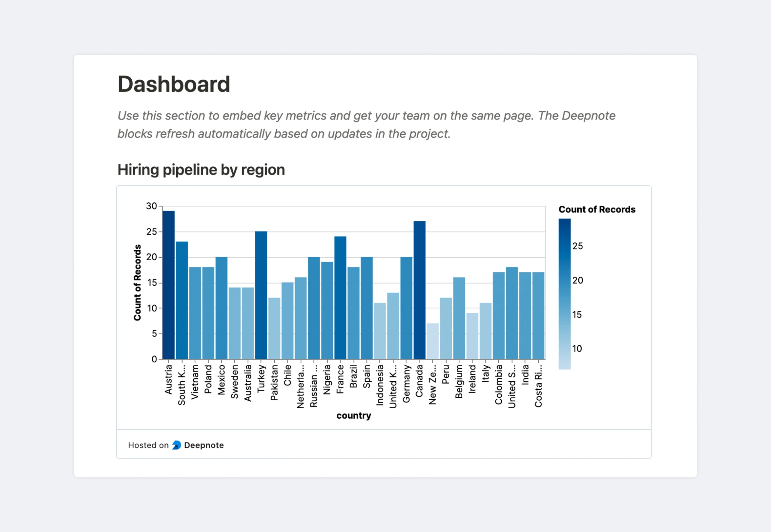Click the country x-axis title
771x532 pixels.
(353, 415)
